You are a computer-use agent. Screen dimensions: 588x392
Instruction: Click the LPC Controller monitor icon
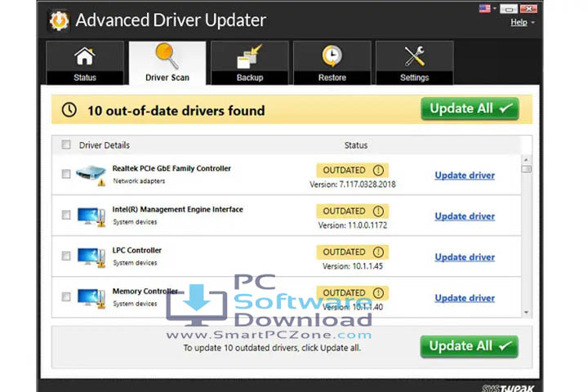91,258
